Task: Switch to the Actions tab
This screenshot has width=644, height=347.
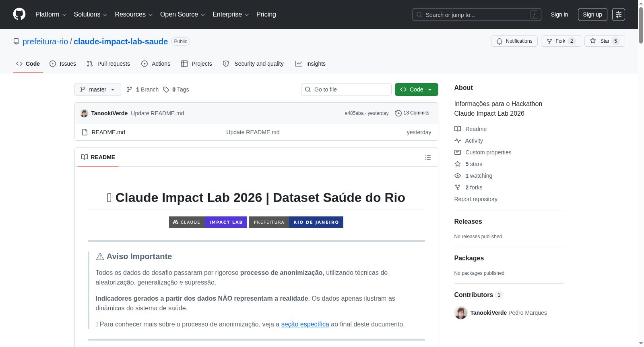Action: pyautogui.click(x=156, y=64)
